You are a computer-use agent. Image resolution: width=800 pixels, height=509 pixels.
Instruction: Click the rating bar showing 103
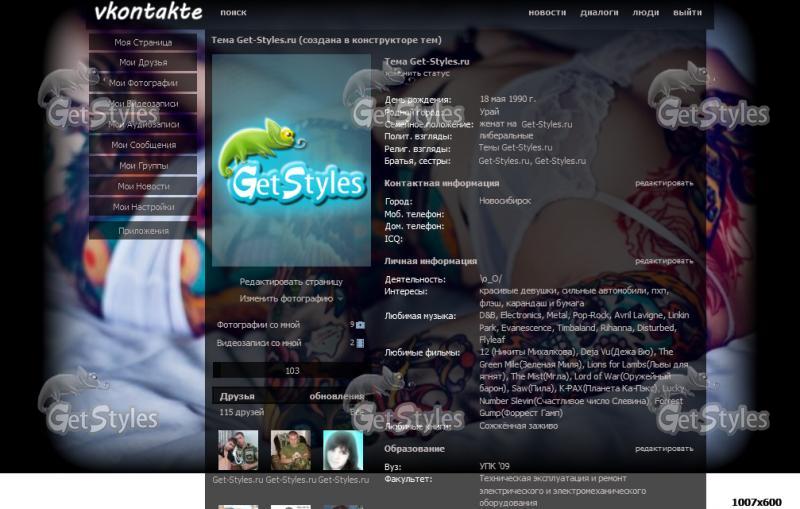click(291, 371)
